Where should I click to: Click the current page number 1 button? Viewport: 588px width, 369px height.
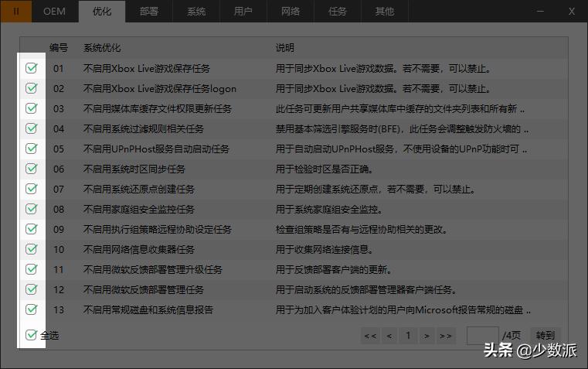408,336
